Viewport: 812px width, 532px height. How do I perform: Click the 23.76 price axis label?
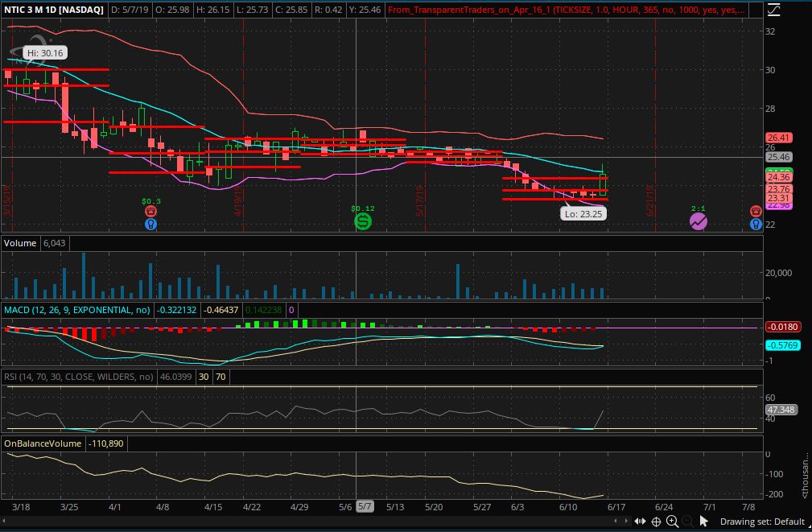point(778,189)
